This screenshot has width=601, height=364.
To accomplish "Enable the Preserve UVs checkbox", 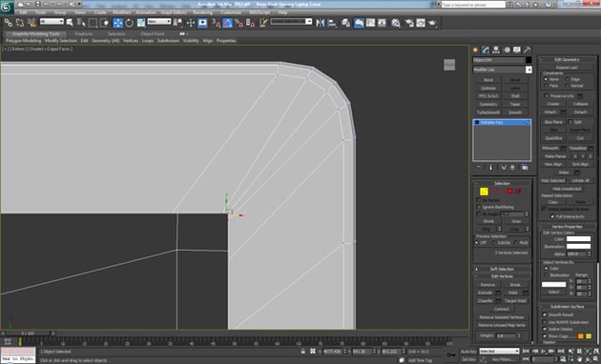I will tap(548, 96).
